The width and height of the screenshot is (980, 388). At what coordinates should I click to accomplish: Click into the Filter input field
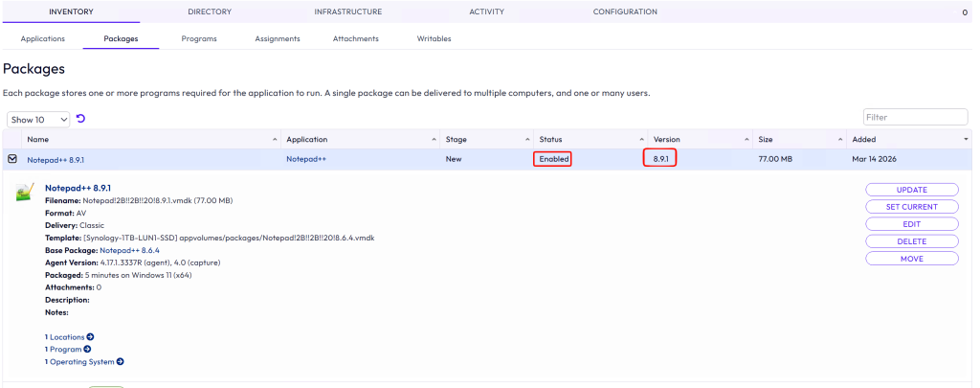[916, 117]
